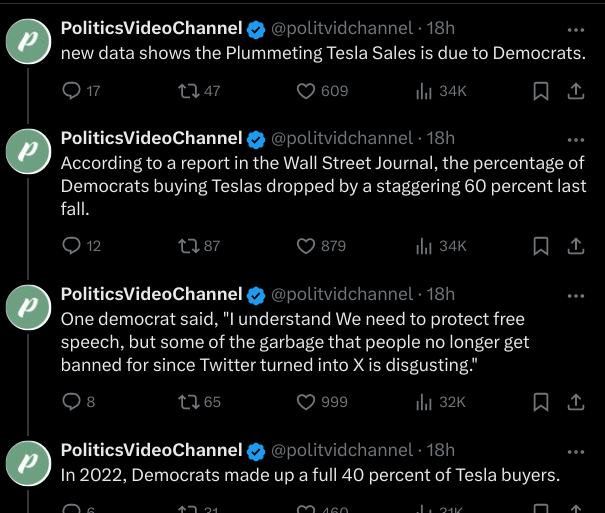Reply to the Plummeting Tesla Sales tweet
Viewport: 605px width, 513px height.
tap(81, 91)
